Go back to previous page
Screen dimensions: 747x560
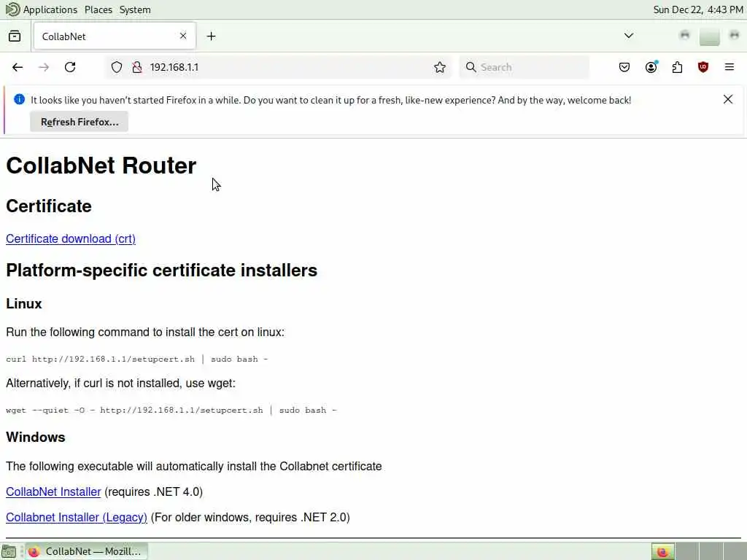18,67
